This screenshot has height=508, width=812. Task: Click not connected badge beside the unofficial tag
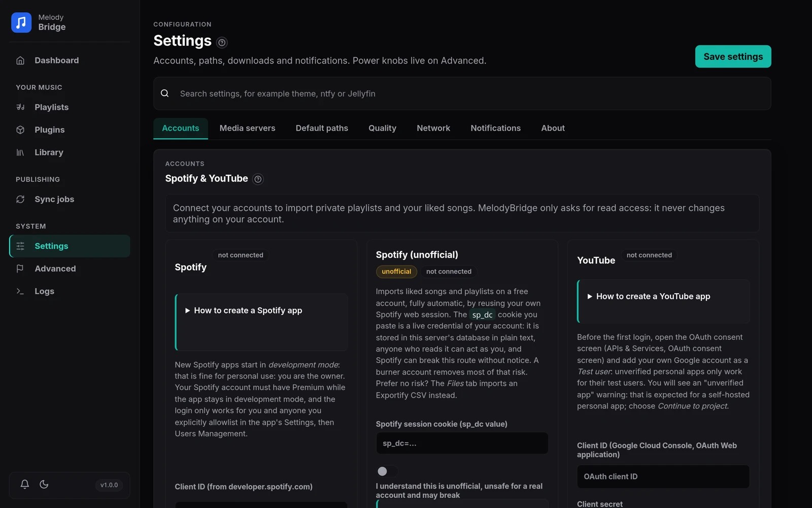point(449,272)
